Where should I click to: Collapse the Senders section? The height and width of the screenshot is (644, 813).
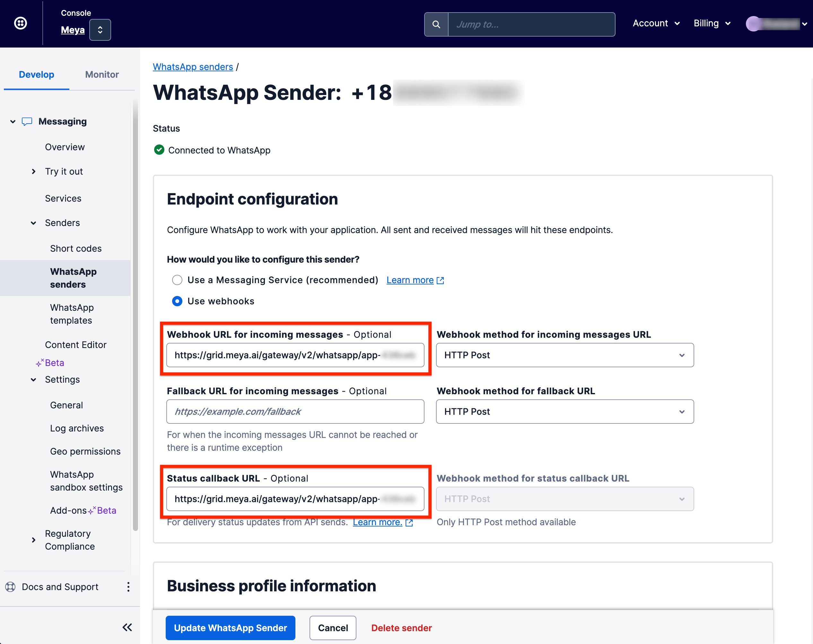34,223
